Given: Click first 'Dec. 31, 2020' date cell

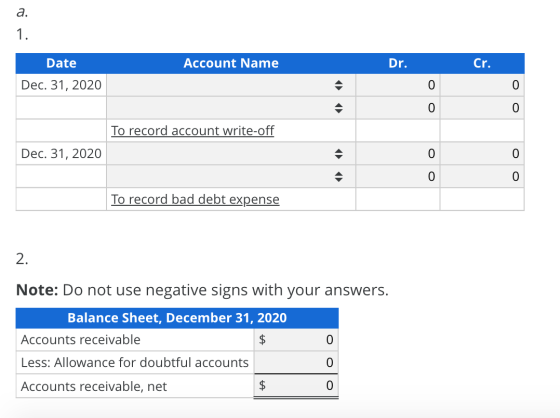Looking at the screenshot, I should [61, 85].
